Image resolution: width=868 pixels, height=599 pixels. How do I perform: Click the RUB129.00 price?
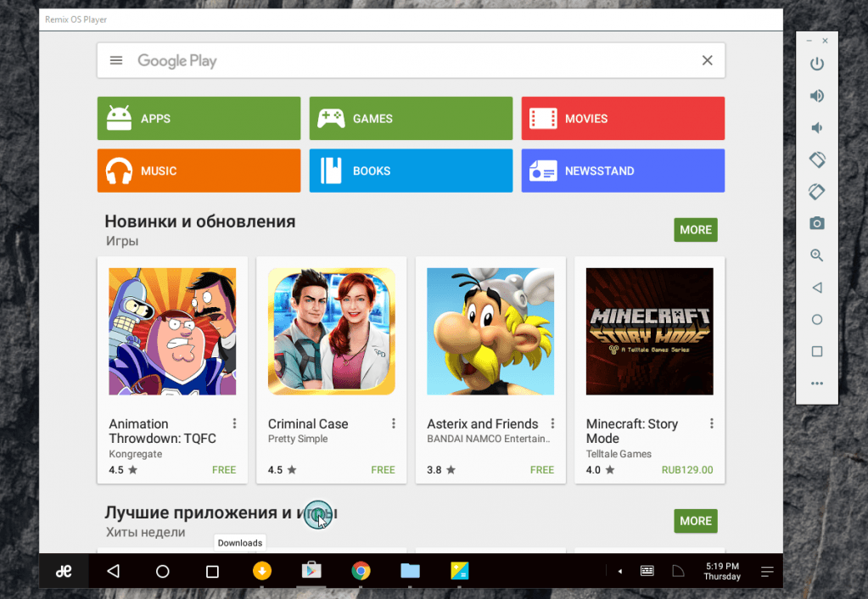[x=687, y=470]
